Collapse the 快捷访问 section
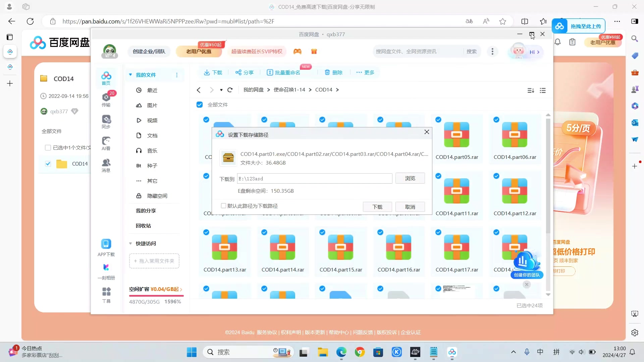This screenshot has width=644, height=362. pos(130,243)
